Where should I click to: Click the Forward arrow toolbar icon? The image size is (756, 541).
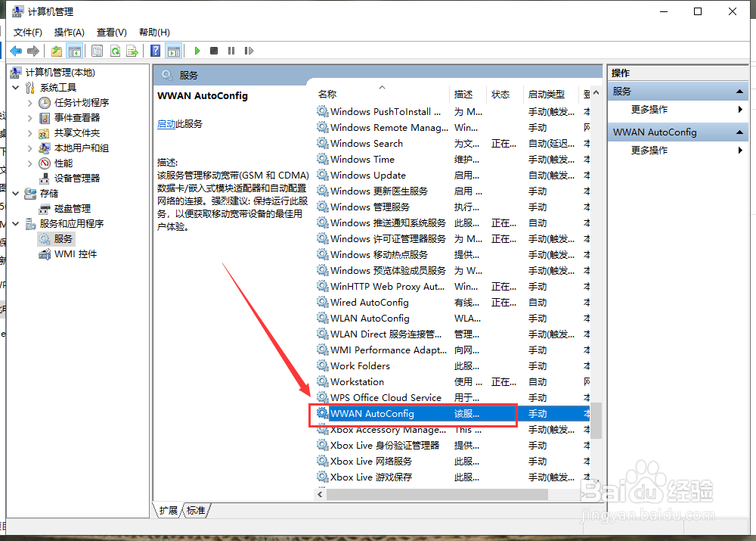pyautogui.click(x=33, y=51)
